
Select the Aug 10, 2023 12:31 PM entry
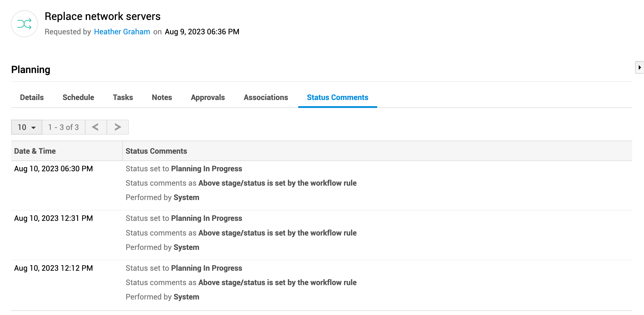tap(53, 218)
